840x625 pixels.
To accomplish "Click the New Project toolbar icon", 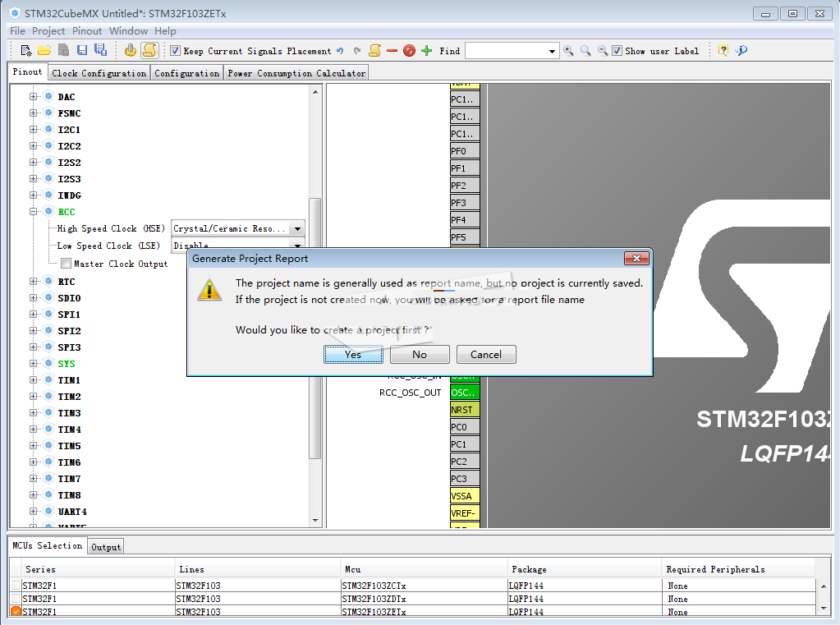I will [x=25, y=50].
